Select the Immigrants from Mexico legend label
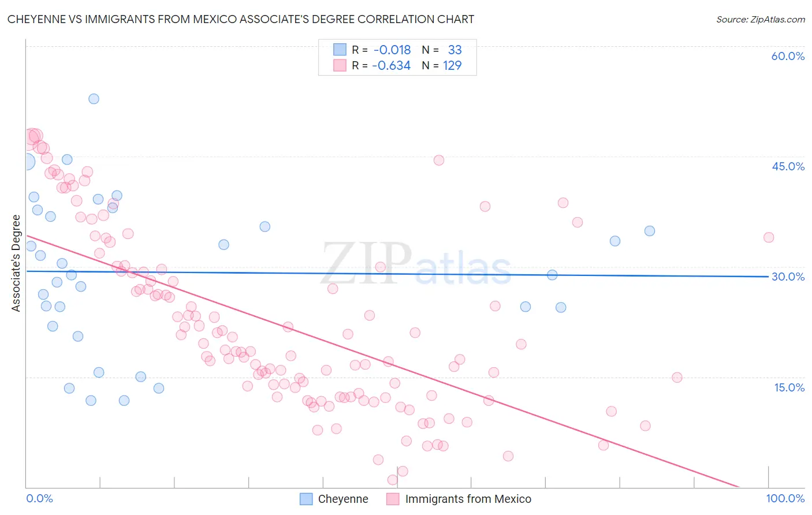The width and height of the screenshot is (812, 515). click(468, 499)
